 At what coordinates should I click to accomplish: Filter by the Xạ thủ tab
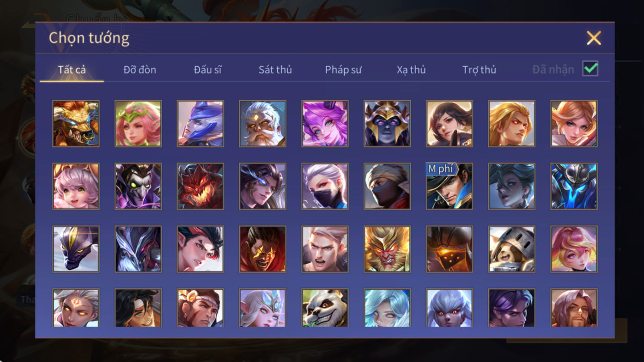[x=411, y=69]
